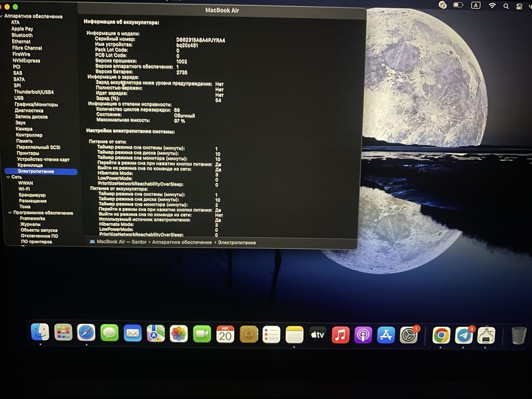Open Spotlight search in menu bar
Screen dimensions: 532x399
(x=506, y=6)
